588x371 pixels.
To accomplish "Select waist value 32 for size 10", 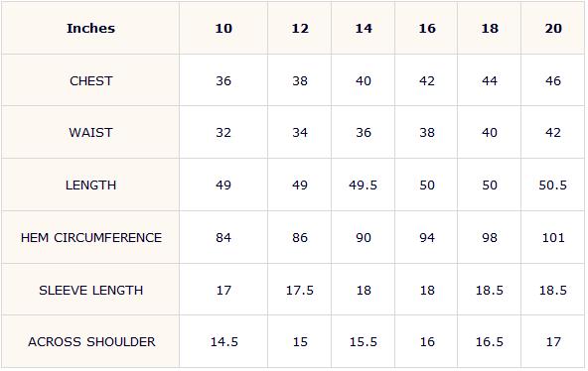I will tap(223, 133).
